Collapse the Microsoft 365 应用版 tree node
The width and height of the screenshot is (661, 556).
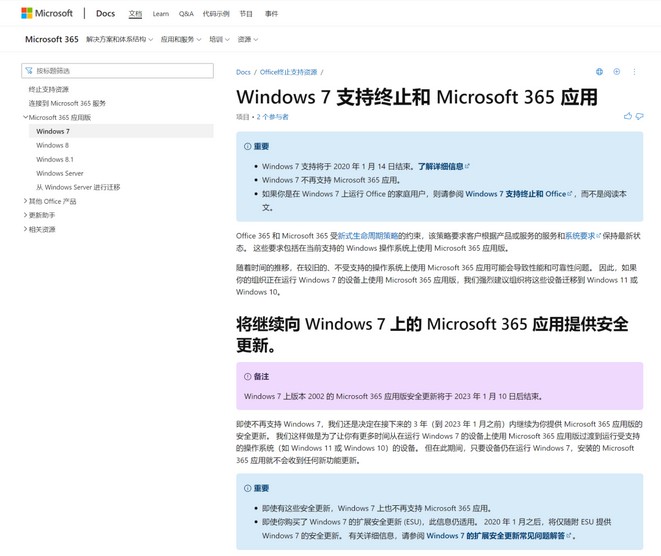(x=25, y=117)
